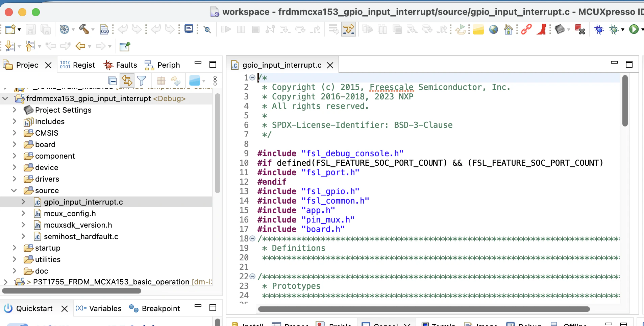Click the Save floppy disk icon
Screen dimensions: 644x326
[31, 29]
